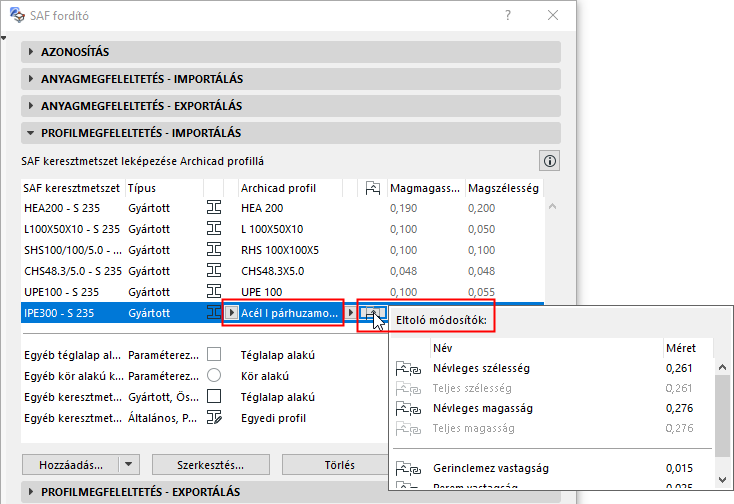Select the Névleges magasság modifier name
Image resolution: width=734 pixels, height=504 pixels.
[x=483, y=409]
